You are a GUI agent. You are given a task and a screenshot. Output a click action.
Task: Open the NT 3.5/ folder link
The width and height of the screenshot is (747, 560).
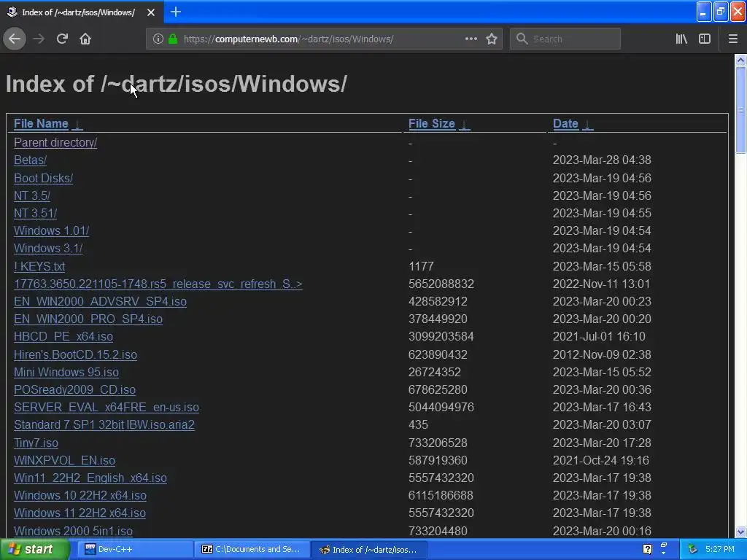tap(32, 195)
